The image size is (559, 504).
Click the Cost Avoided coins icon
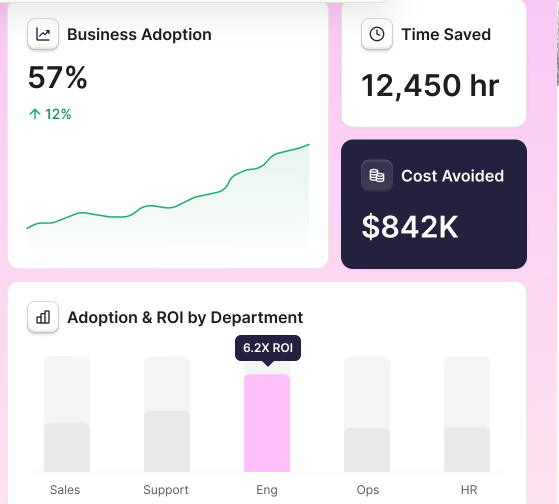tap(377, 175)
